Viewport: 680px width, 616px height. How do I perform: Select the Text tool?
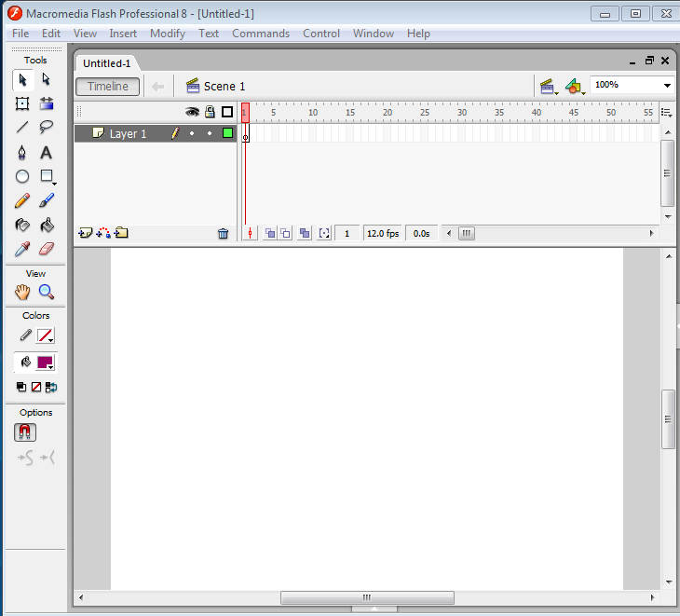coord(46,152)
